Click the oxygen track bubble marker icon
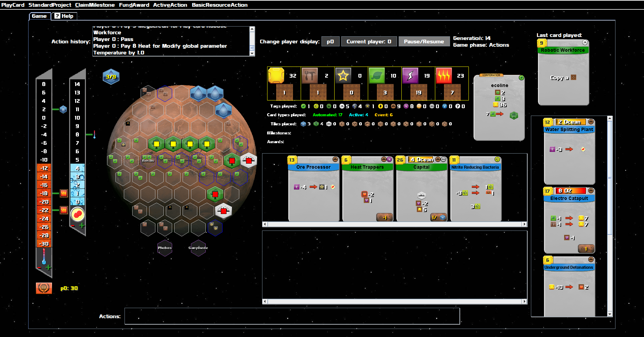Image resolution: width=644 pixels, height=337 pixels. tap(78, 214)
